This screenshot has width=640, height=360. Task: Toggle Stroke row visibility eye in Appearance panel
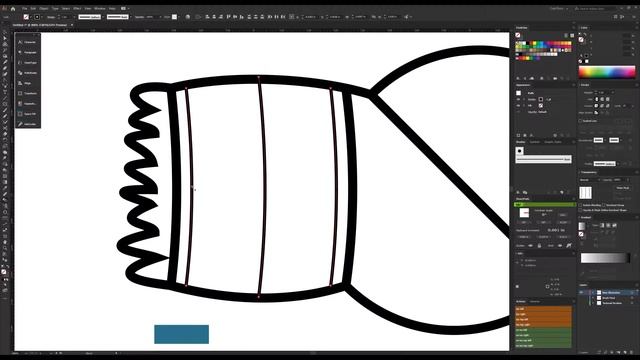pyautogui.click(x=519, y=99)
